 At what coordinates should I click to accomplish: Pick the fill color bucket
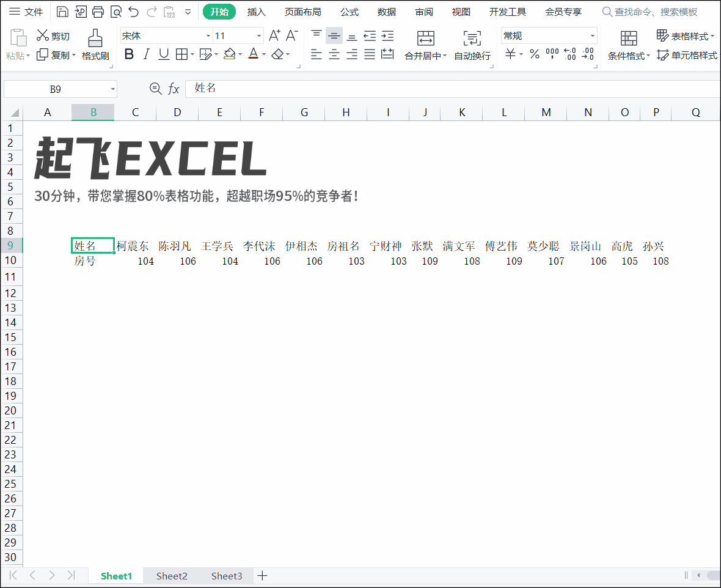pos(230,54)
